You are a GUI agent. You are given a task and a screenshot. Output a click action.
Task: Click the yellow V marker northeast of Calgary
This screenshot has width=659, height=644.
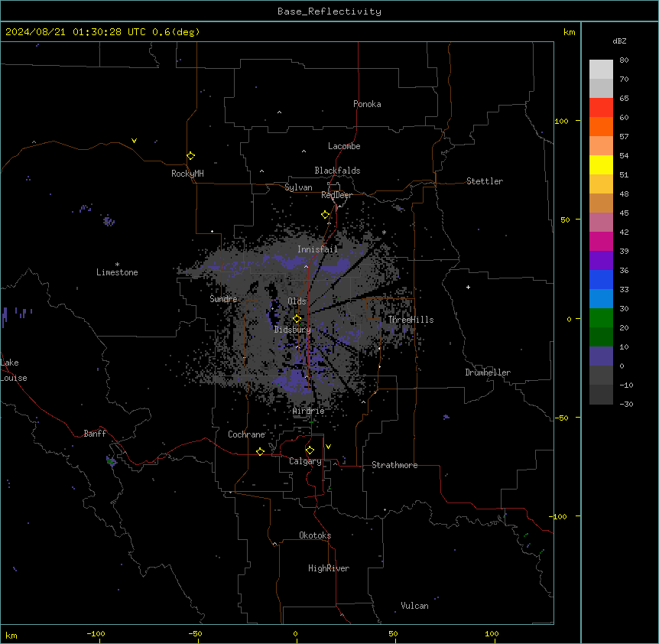(328, 447)
